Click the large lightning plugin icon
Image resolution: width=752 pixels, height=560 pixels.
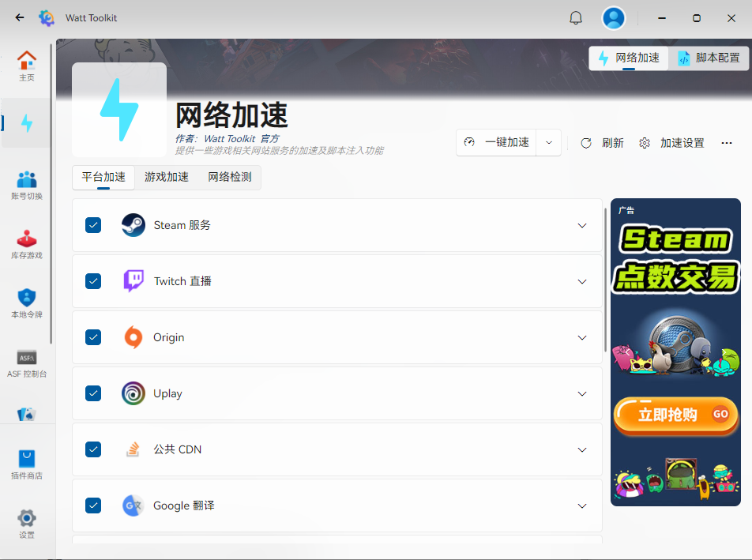pos(119,110)
